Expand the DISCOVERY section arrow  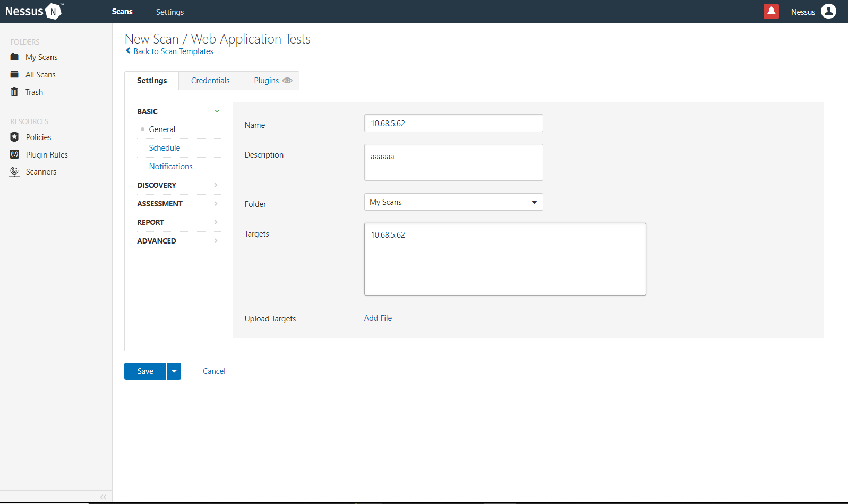click(216, 185)
